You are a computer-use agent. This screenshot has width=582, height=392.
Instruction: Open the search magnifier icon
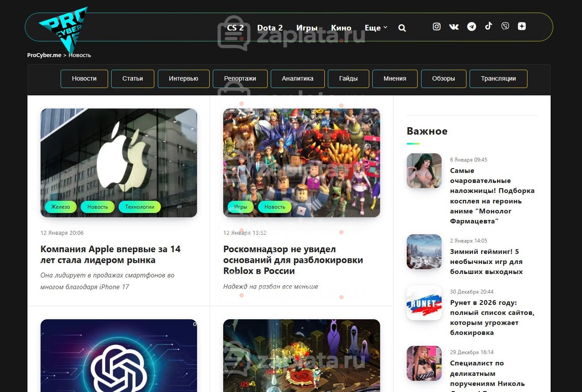(402, 28)
